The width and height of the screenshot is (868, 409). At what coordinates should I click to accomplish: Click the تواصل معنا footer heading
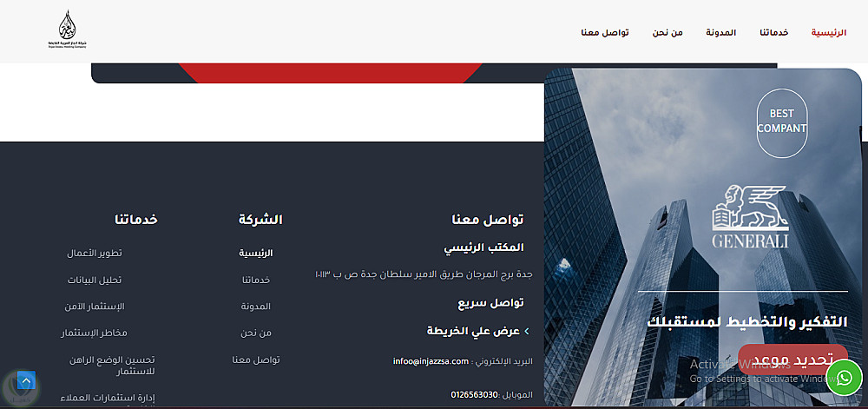coord(488,220)
